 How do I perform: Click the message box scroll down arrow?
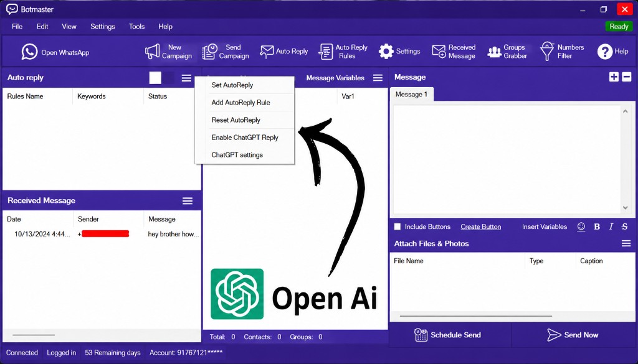tap(626, 208)
